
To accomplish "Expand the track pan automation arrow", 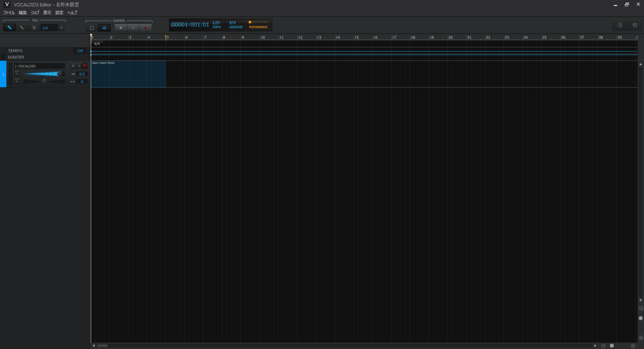I will coord(17,81).
